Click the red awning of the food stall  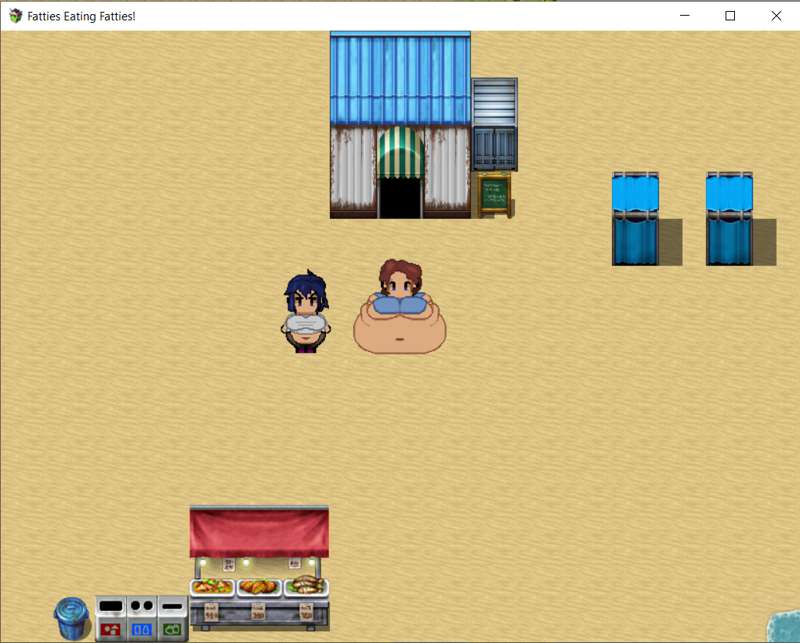click(x=259, y=532)
